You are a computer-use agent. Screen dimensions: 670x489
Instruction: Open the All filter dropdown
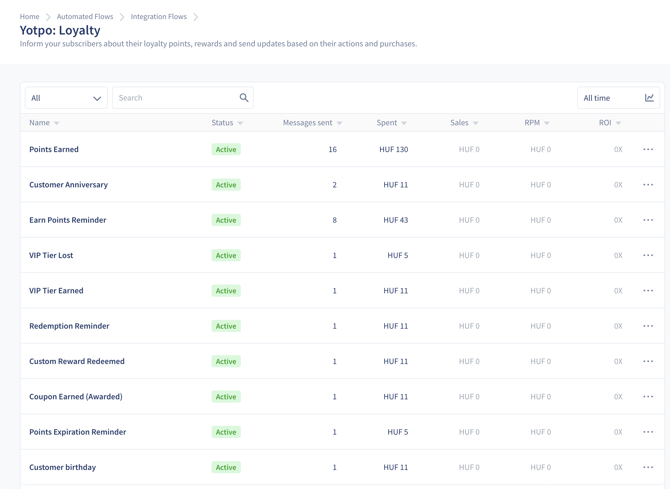[x=66, y=98]
